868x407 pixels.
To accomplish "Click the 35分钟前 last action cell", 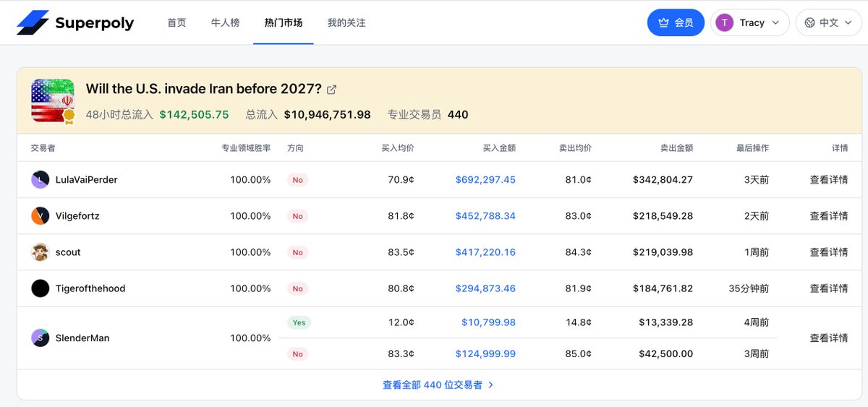I will click(749, 288).
